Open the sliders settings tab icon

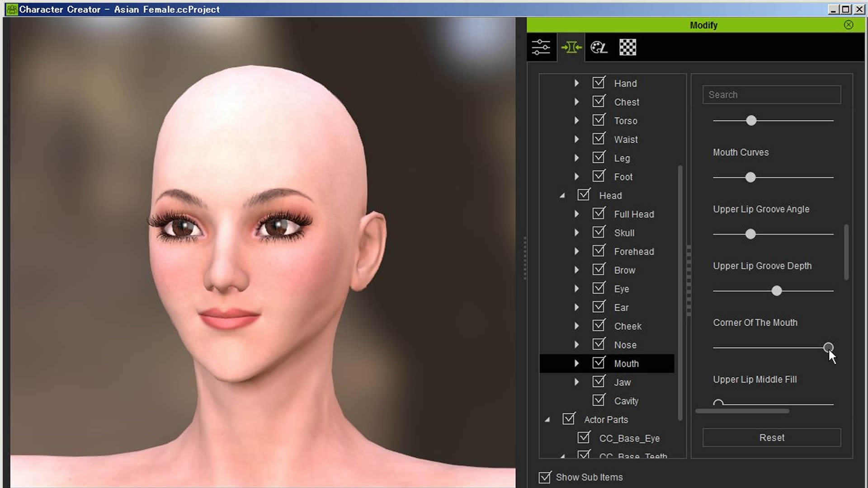point(541,47)
